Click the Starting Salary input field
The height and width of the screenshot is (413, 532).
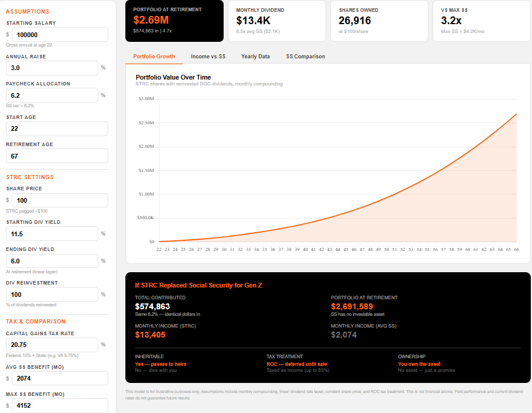point(59,34)
